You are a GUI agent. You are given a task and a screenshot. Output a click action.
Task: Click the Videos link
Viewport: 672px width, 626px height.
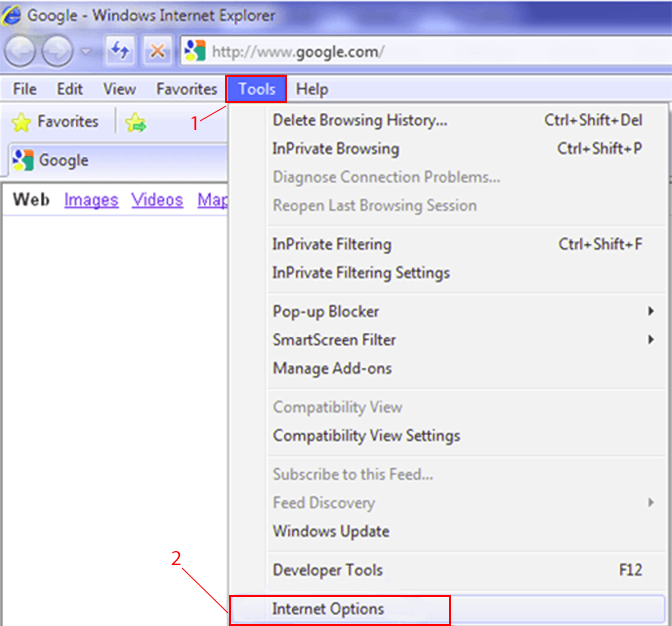157,200
